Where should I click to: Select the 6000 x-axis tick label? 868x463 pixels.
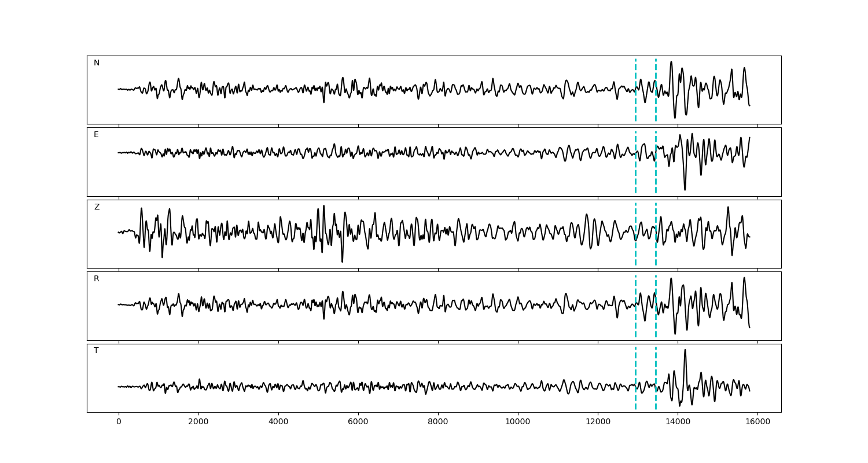coord(358,422)
